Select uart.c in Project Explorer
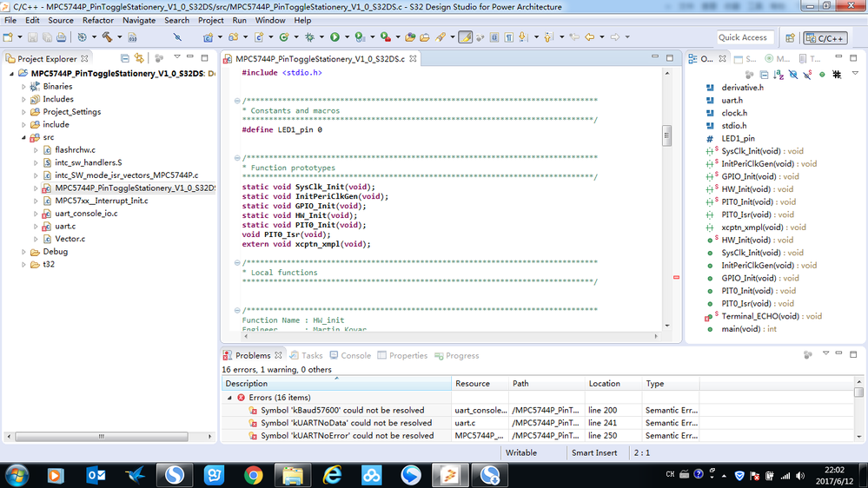This screenshot has width=868, height=488. coord(65,226)
